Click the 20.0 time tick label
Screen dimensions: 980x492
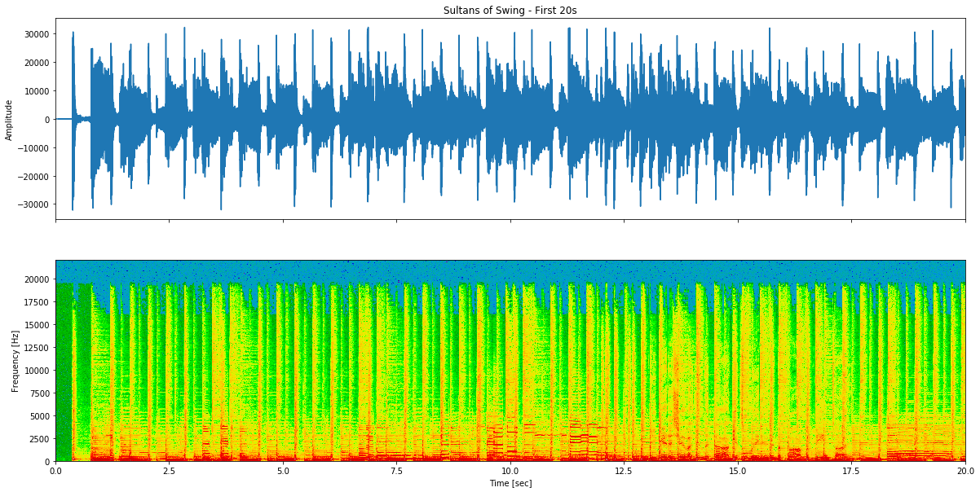pyautogui.click(x=965, y=472)
